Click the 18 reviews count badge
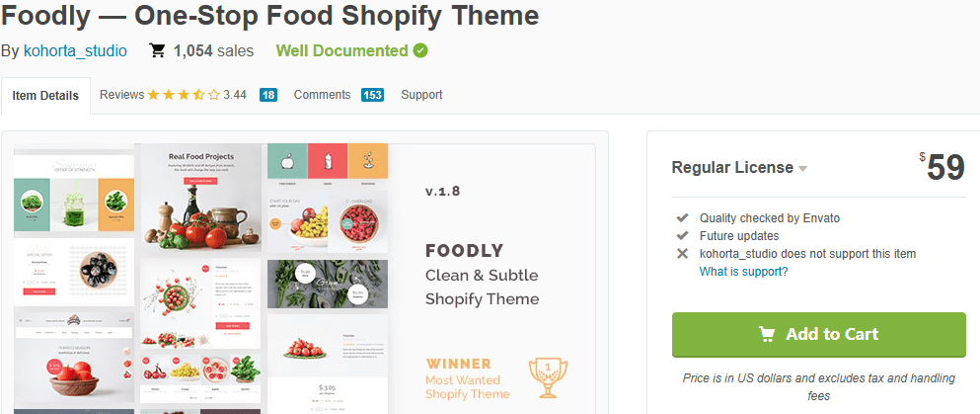Viewport: 980px width, 414px height. pos(268,95)
